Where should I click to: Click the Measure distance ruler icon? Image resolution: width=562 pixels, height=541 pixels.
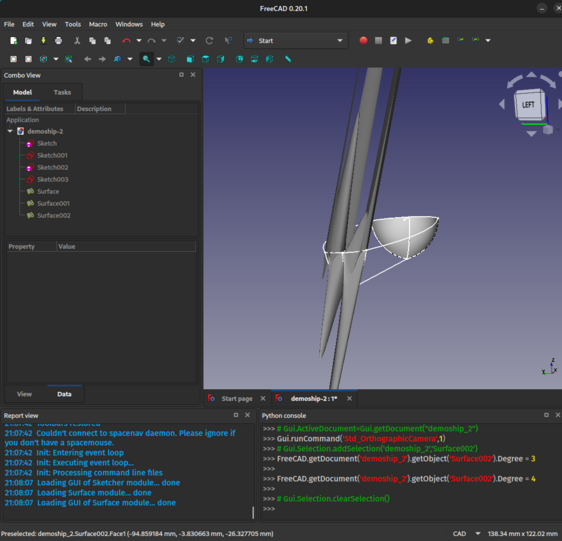coord(288,59)
